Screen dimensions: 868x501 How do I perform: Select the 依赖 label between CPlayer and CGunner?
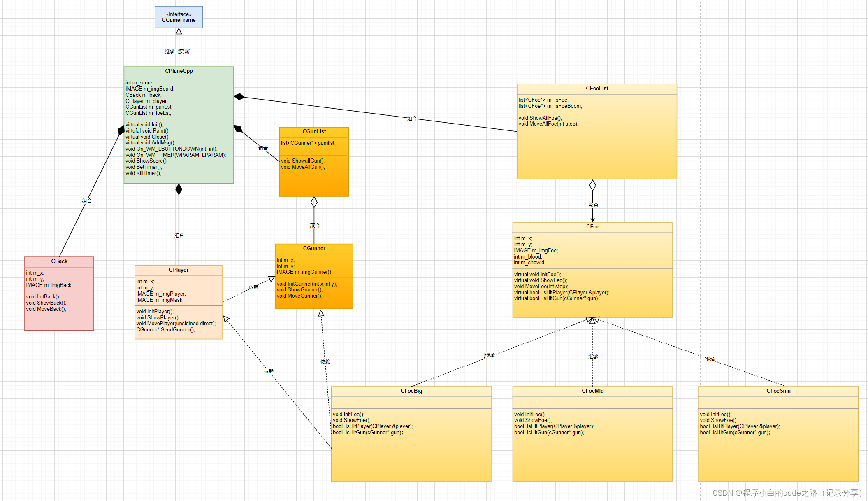coord(253,287)
